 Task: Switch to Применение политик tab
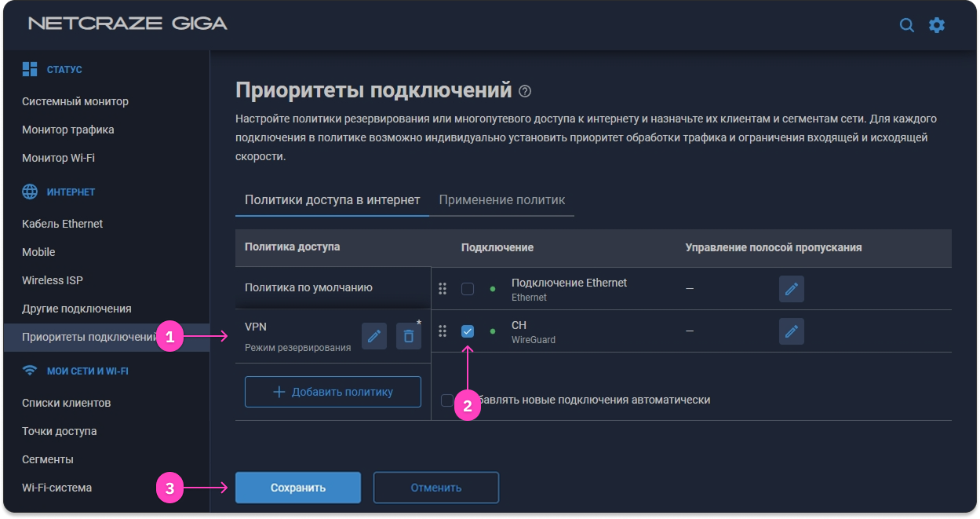[x=501, y=199]
